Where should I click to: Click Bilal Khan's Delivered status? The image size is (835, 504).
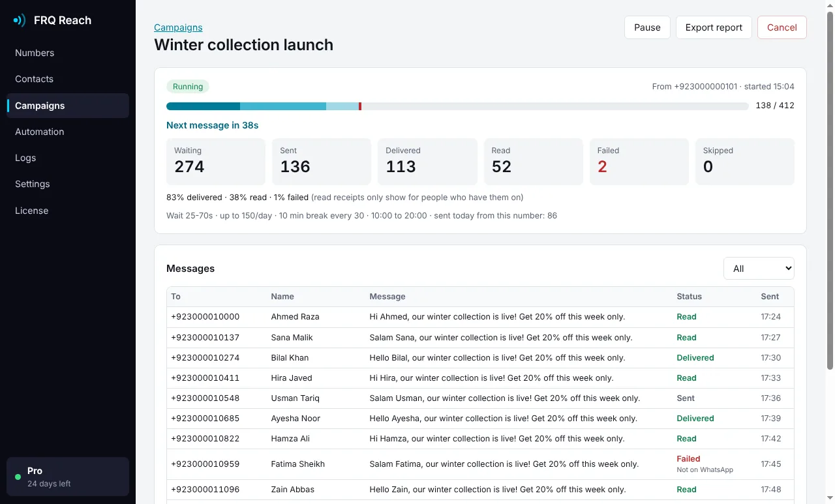[695, 358]
